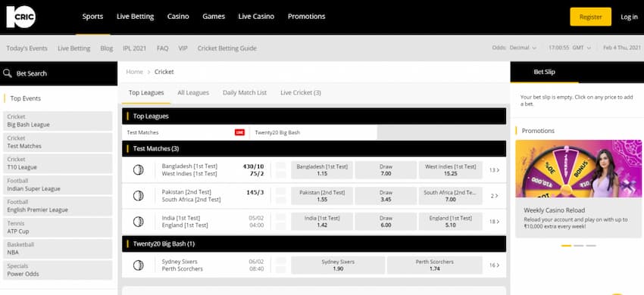This screenshot has height=295, width=644.
Task: Open Games in top navigation
Action: [214, 17]
